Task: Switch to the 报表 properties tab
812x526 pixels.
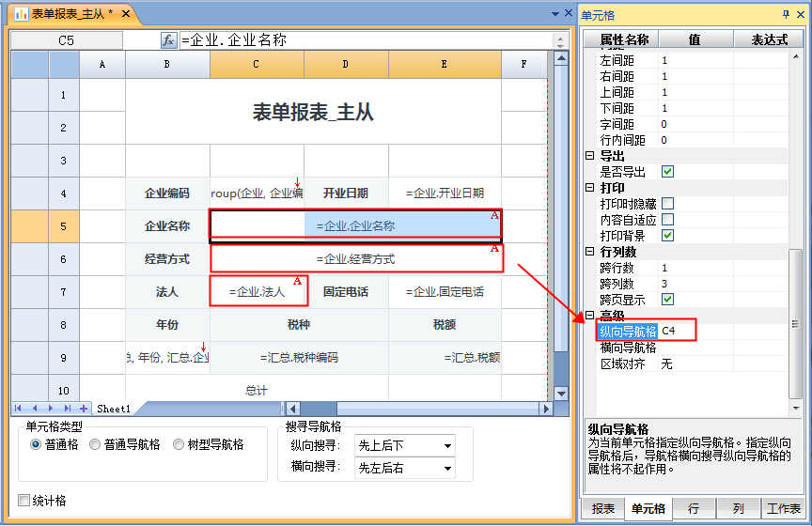Action: [602, 509]
